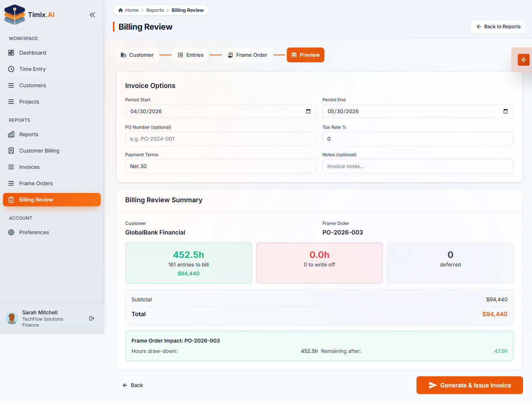
Task: Open Frame Orders in the sidebar
Action: [52, 183]
